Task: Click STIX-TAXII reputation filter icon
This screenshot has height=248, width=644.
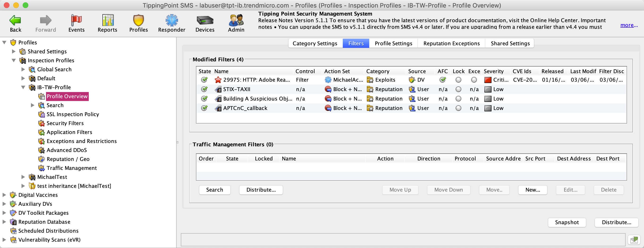Action: point(218,89)
